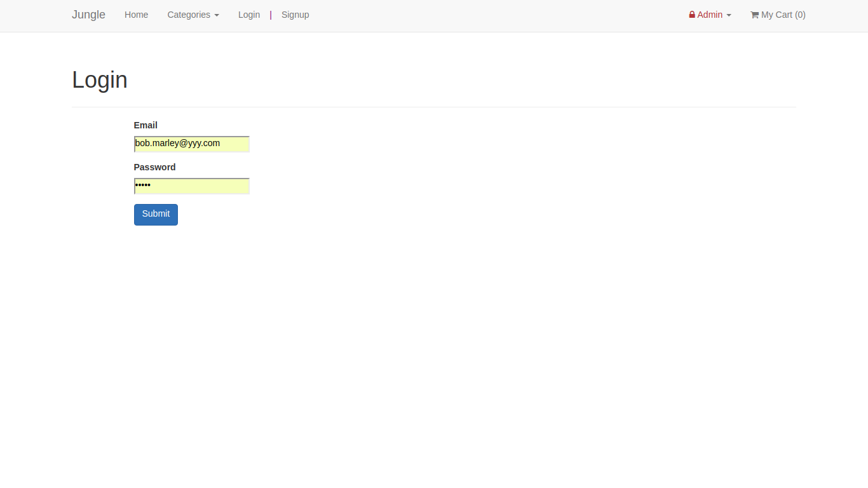This screenshot has width=868, height=488.
Task: Open the Signup link in navbar
Action: pyautogui.click(x=295, y=15)
